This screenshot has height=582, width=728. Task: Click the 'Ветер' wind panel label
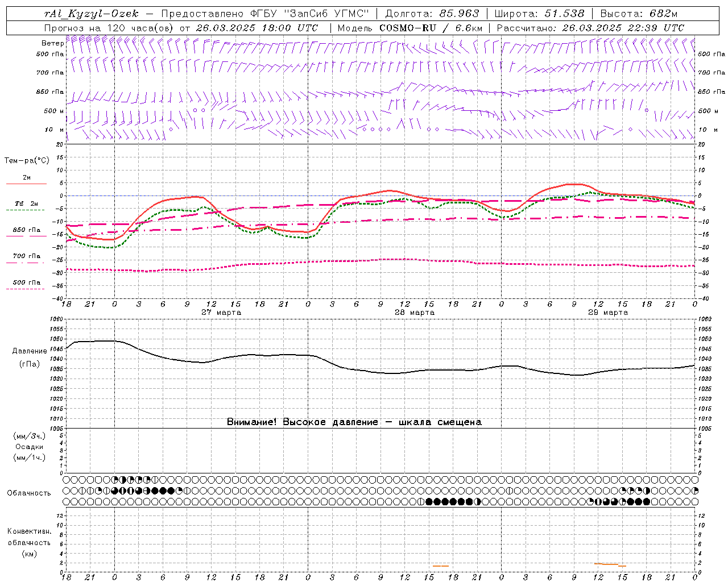(52, 43)
